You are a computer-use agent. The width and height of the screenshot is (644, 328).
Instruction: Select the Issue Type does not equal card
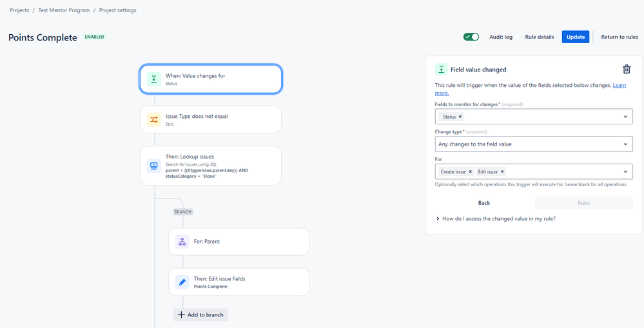211,119
